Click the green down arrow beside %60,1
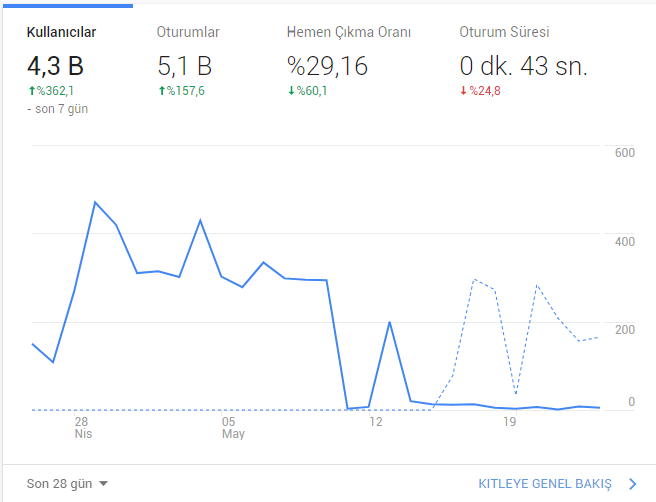Image resolution: width=656 pixels, height=502 pixels. tap(291, 91)
